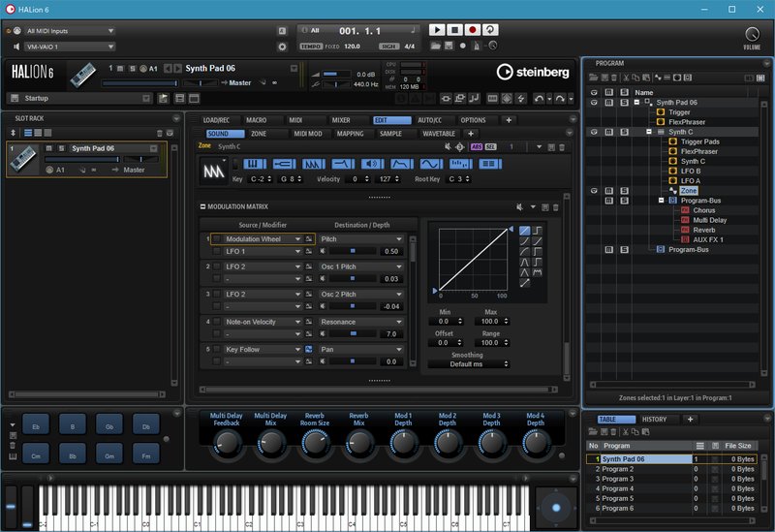Start playback with the Play button

tap(437, 30)
